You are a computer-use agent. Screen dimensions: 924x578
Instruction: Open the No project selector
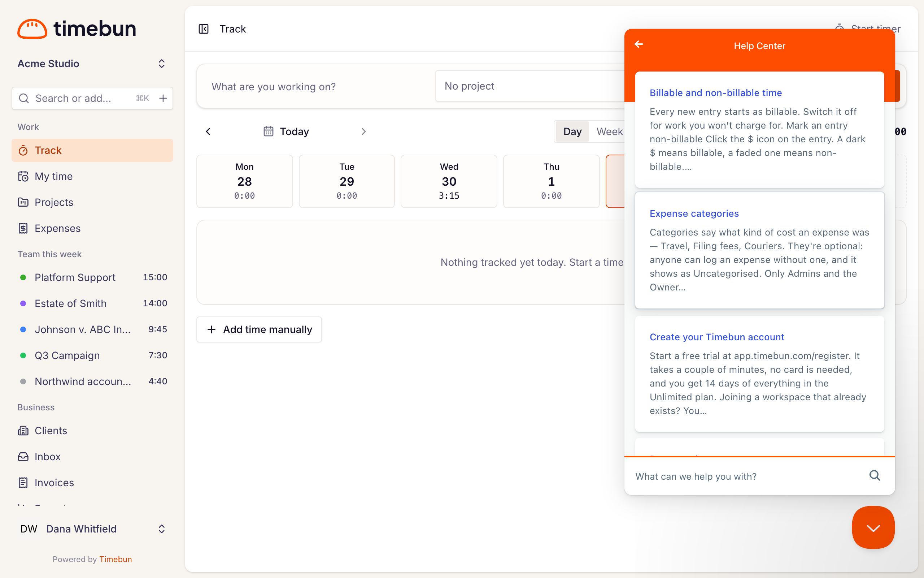(530, 86)
